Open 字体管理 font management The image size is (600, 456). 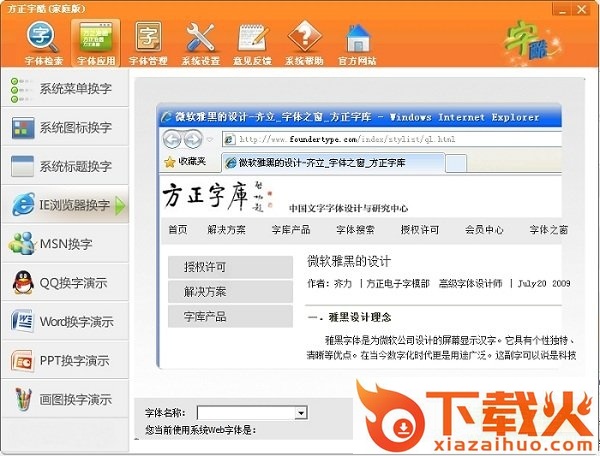148,41
